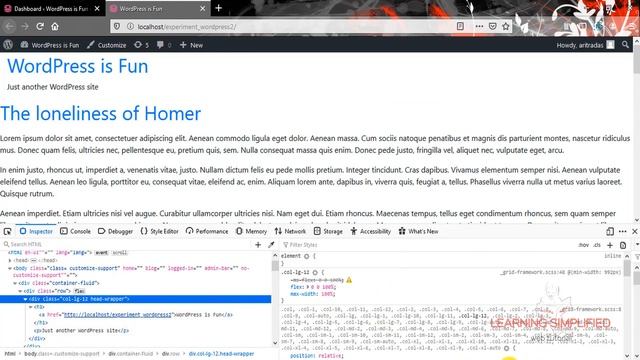The height and width of the screenshot is (360, 640).
Task: Open WordPress is Fun site menu in admin bar
Action: [50, 45]
